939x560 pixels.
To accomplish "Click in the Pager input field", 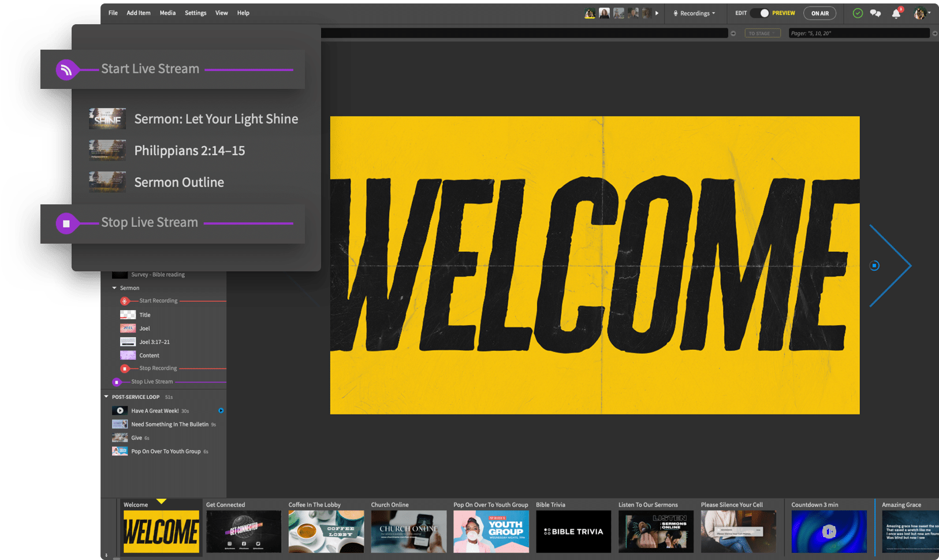I will click(x=858, y=33).
